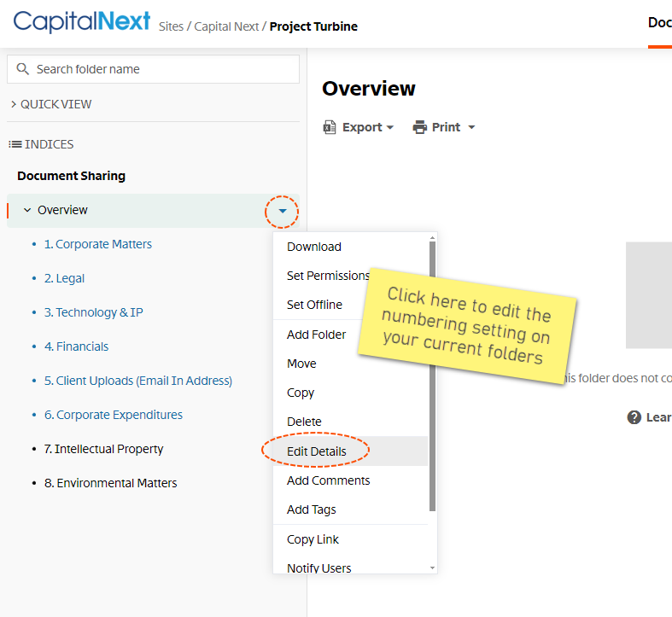672x617 pixels.
Task: Click the search magnifier icon
Action: 22,69
